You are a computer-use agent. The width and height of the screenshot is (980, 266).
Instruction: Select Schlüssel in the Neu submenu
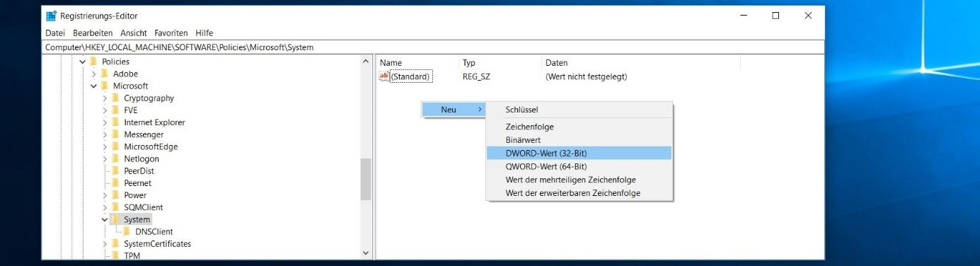[579, 110]
